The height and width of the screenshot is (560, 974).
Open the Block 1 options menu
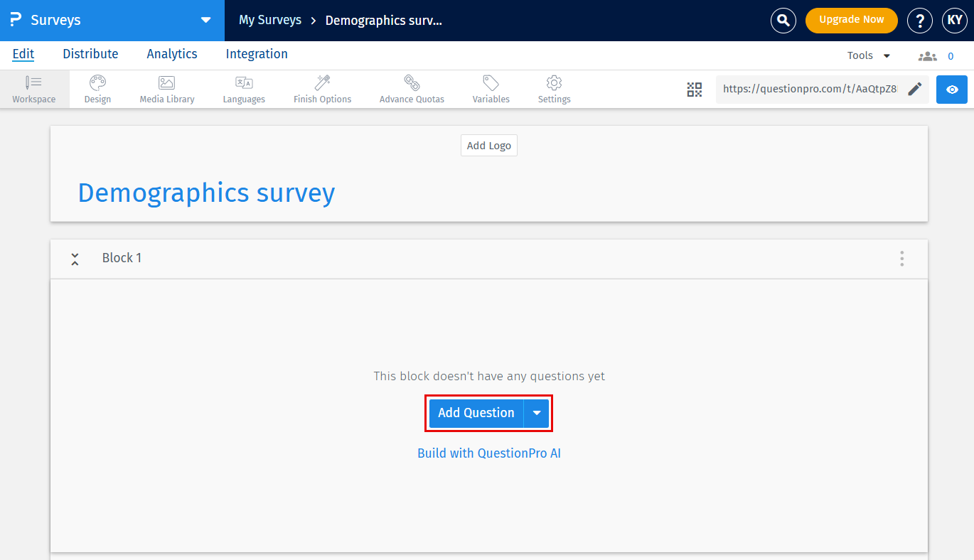click(901, 259)
